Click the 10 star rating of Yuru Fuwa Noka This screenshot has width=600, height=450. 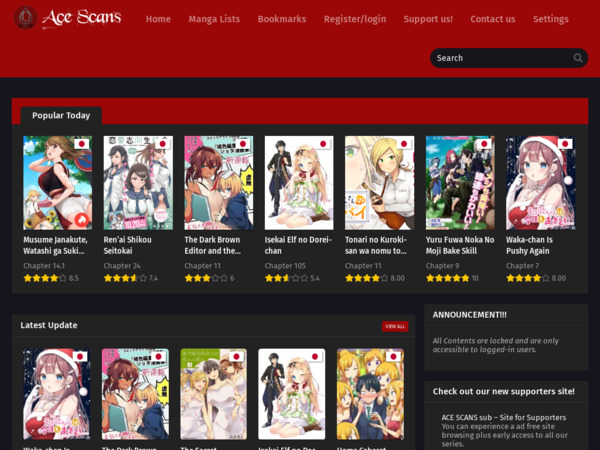pyautogui.click(x=452, y=278)
